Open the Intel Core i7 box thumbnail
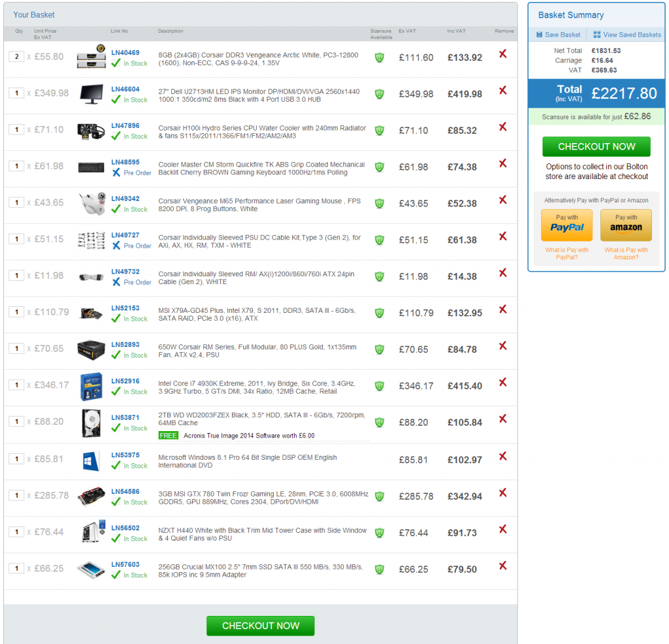669x644 pixels. pos(91,387)
